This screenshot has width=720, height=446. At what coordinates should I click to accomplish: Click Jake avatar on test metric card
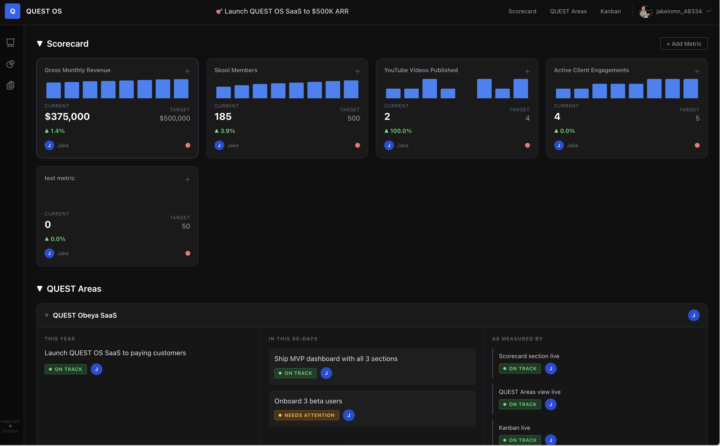49,253
